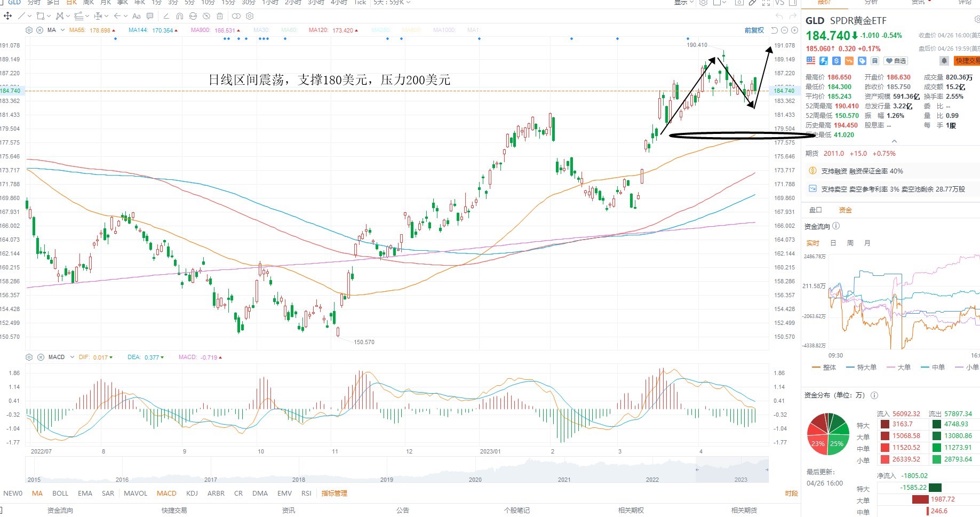Undo the last drawing action

click(x=779, y=16)
